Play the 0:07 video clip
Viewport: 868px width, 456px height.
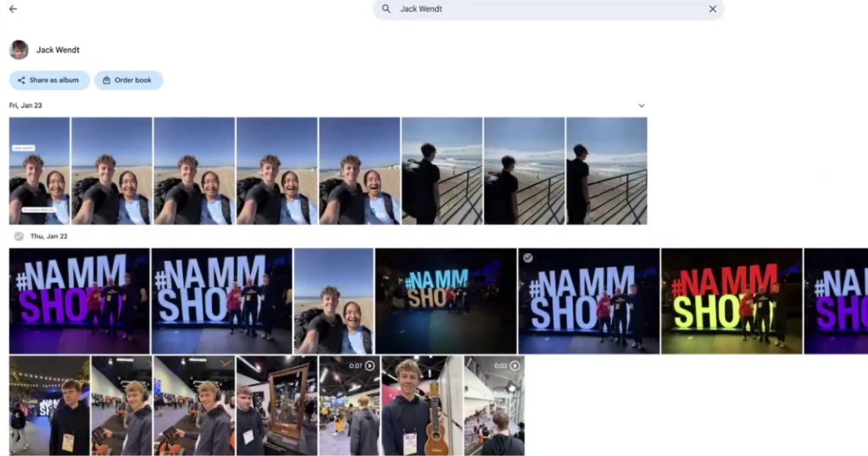coord(369,366)
